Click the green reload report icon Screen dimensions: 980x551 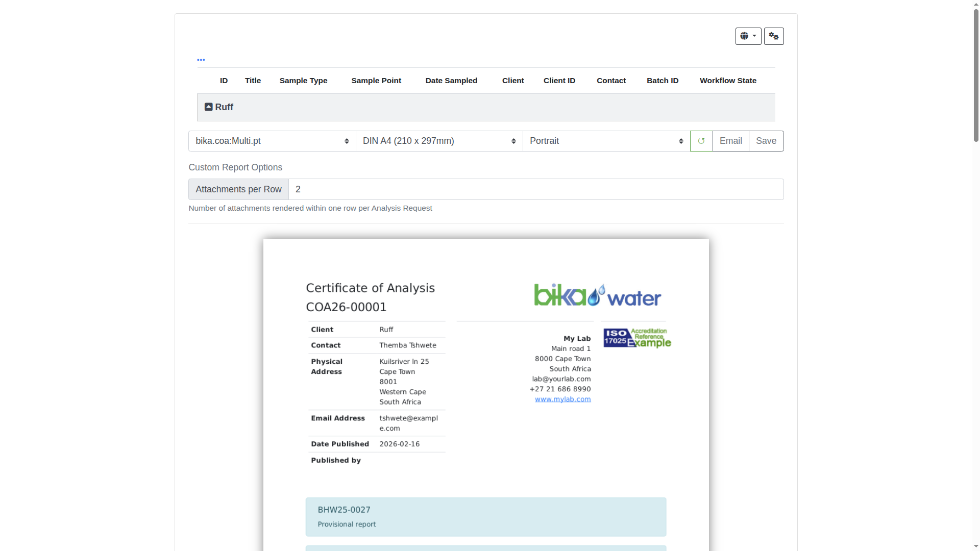701,141
